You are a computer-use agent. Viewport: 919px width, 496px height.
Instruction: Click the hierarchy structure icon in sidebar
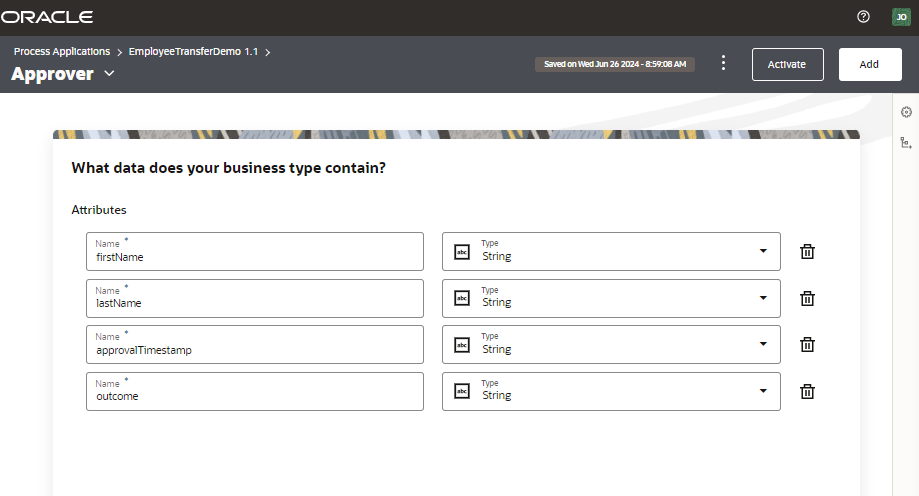(906, 143)
